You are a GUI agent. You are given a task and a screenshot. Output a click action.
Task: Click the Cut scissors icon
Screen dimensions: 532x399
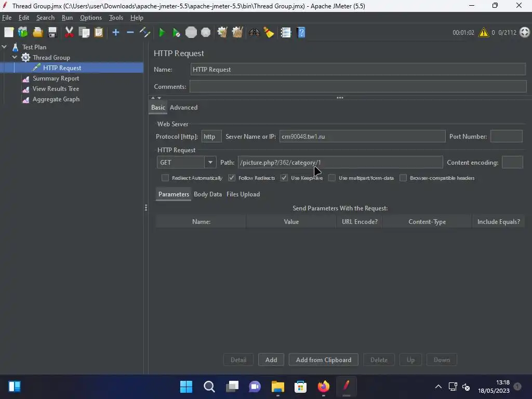pyautogui.click(x=69, y=33)
